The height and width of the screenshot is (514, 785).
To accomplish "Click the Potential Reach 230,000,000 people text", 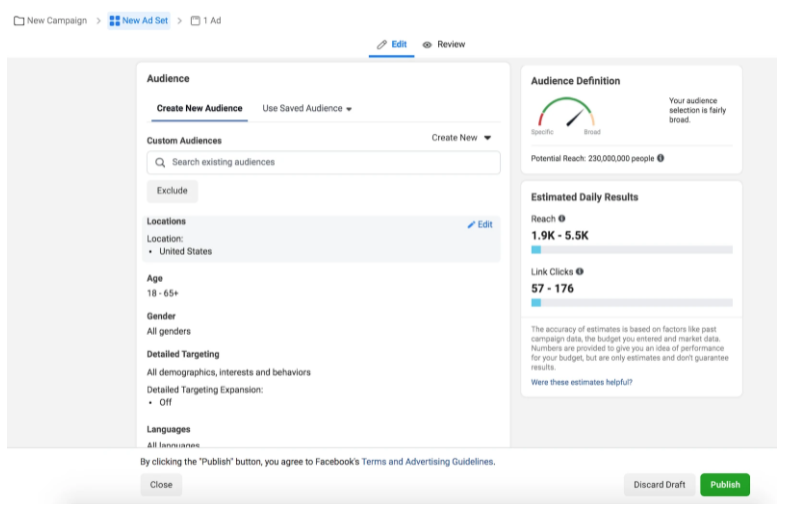I will [x=592, y=158].
